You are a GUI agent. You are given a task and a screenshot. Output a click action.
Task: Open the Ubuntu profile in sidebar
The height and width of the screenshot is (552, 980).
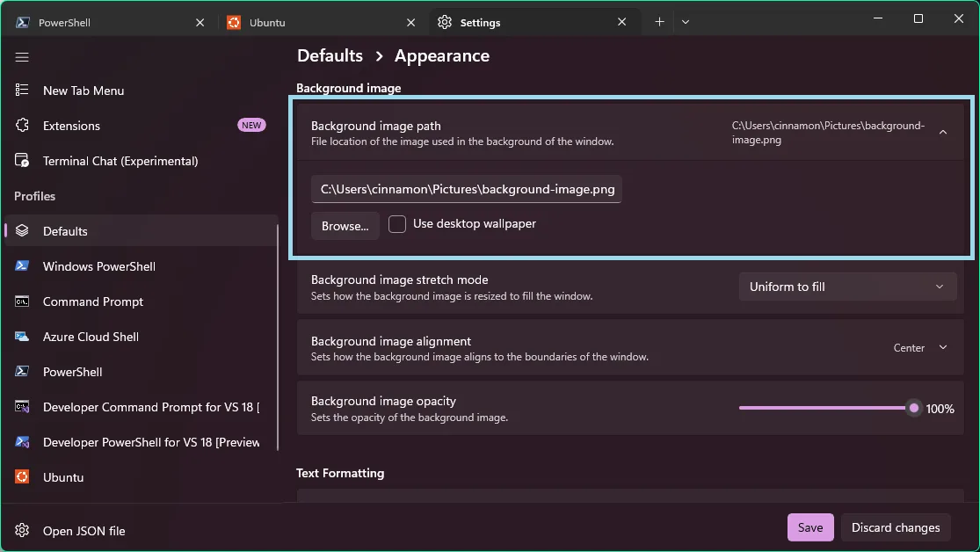(x=63, y=477)
